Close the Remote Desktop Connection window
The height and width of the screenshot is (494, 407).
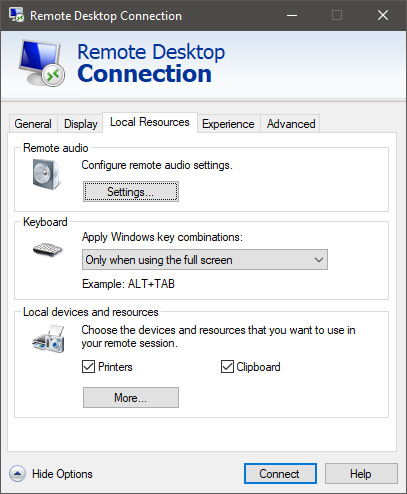[x=383, y=15]
